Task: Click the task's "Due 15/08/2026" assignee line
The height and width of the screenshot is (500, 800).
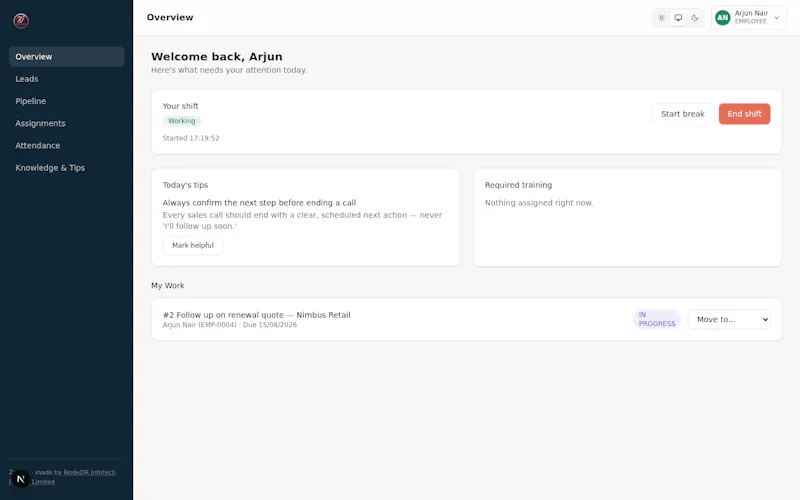Action: 230,325
